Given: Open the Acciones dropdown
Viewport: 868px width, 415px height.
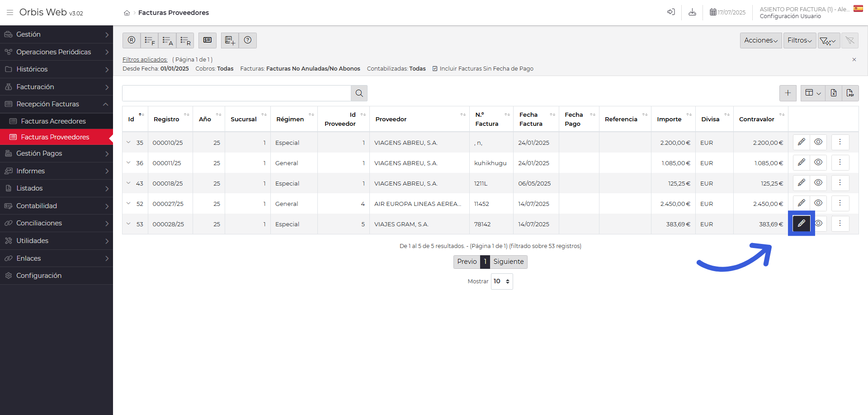Looking at the screenshot, I should [x=760, y=40].
